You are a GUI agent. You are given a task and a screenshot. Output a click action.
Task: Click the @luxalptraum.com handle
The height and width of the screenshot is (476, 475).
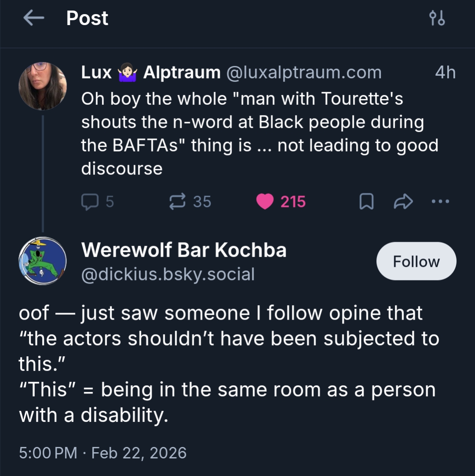click(303, 73)
